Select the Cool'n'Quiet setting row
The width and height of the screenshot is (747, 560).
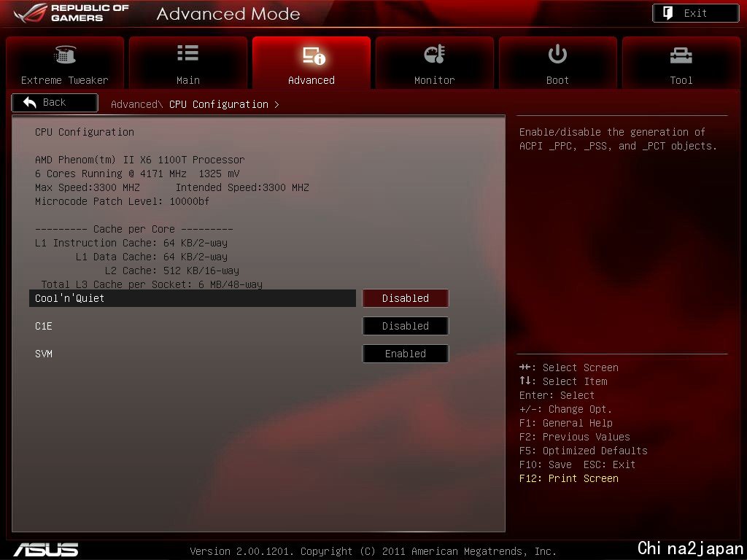(193, 298)
